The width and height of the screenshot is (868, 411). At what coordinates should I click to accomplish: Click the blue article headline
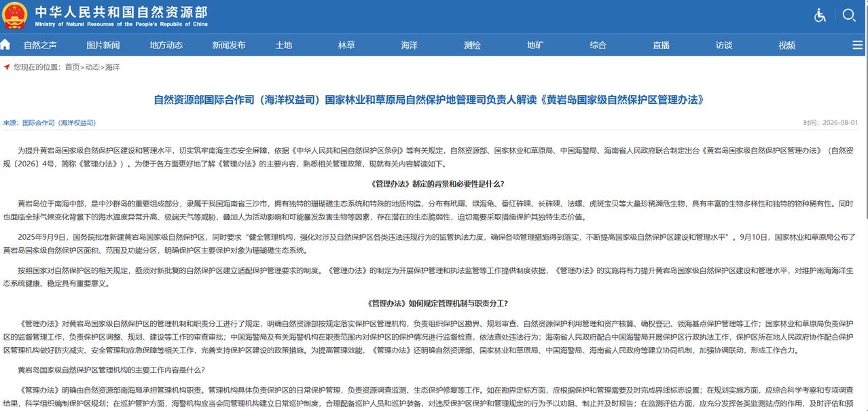(429, 100)
